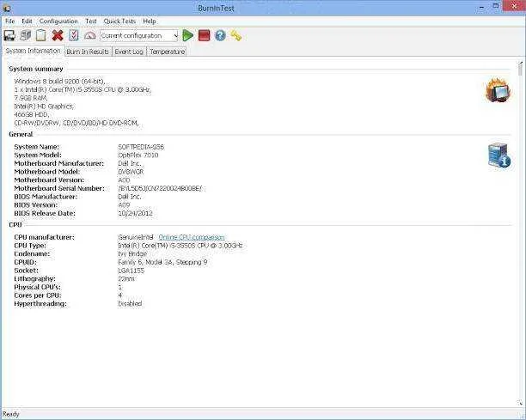The width and height of the screenshot is (526, 420).
Task: Click the Codename value Ivy Bridge
Action: (x=132, y=253)
